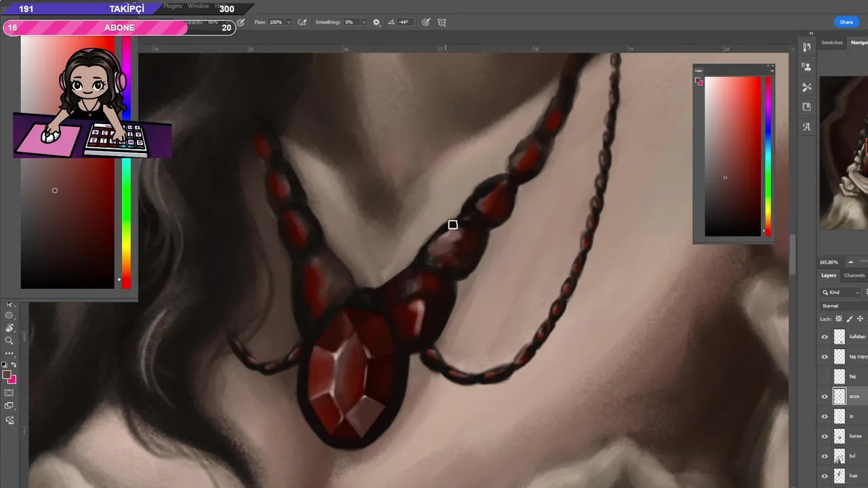Image resolution: width=868 pixels, height=488 pixels.
Task: Switch to the Channels tab
Action: pos(854,276)
